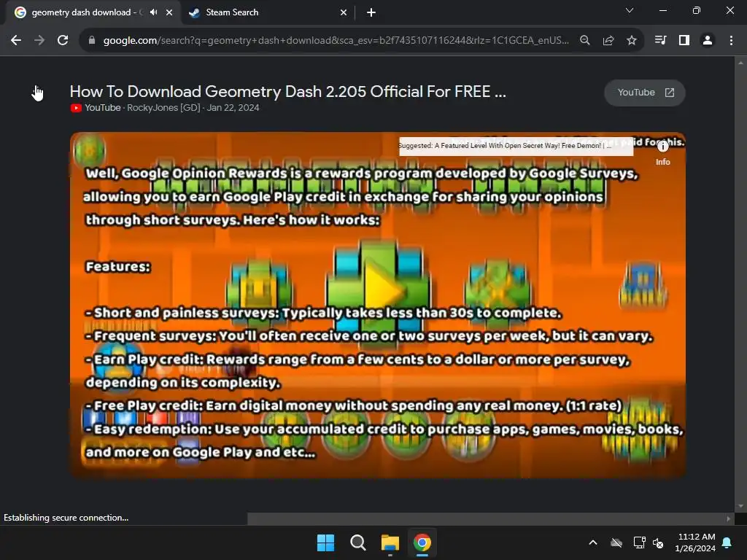Bookmark this tab with the star
The image size is (747, 560).
coord(632,41)
